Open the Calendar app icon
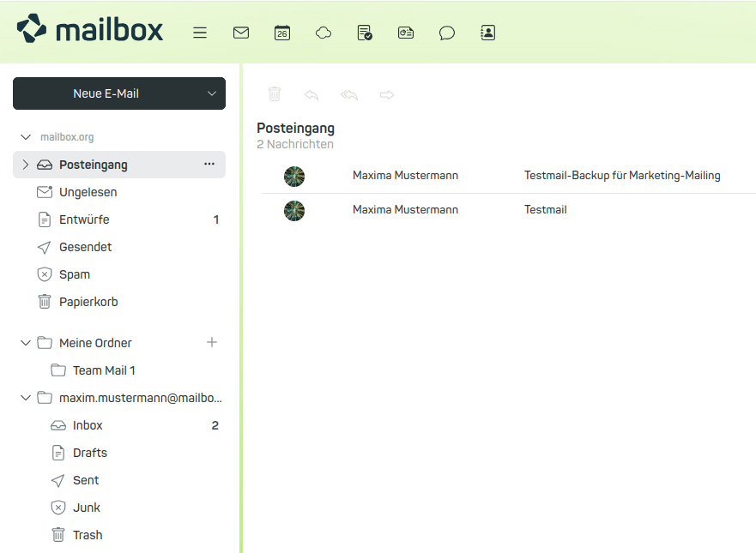 (282, 33)
